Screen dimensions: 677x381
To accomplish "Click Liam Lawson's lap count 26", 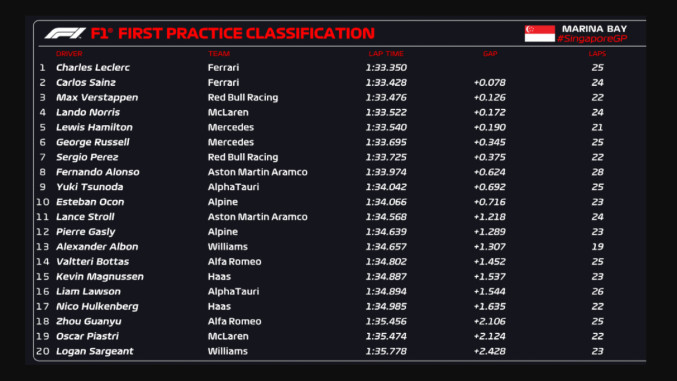I will point(598,292).
